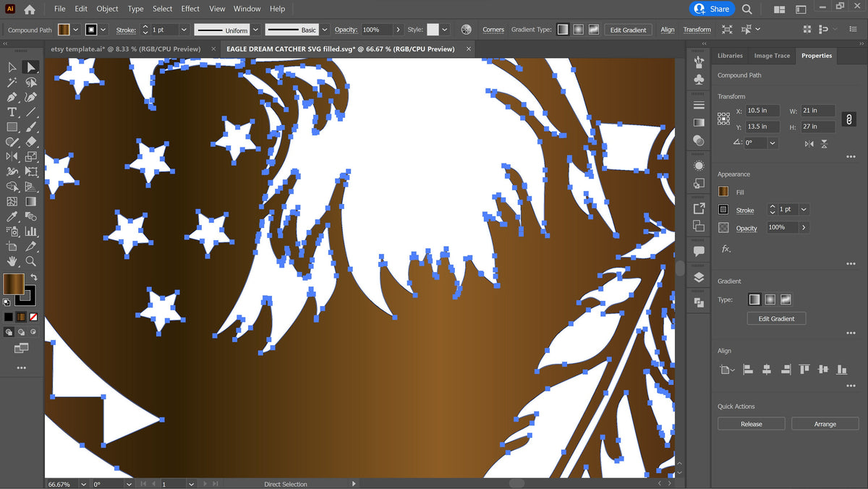
Task: Switch to the Libraries panel tab
Action: click(730, 56)
